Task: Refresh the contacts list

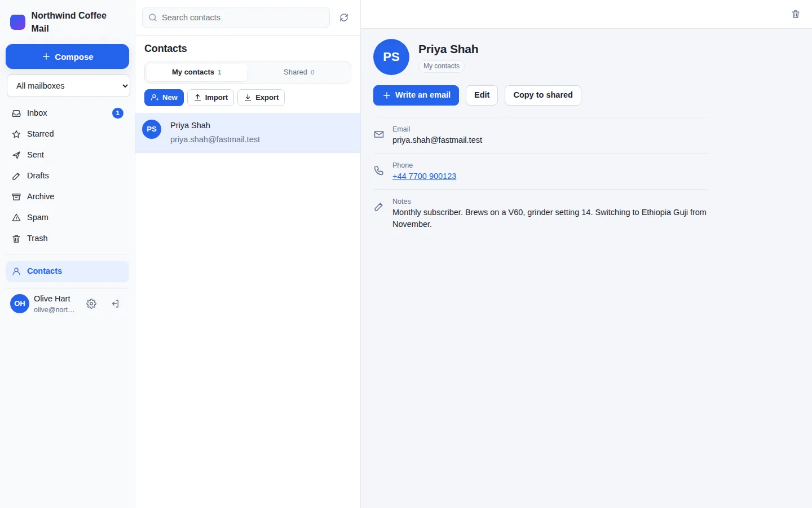Action: [344, 17]
